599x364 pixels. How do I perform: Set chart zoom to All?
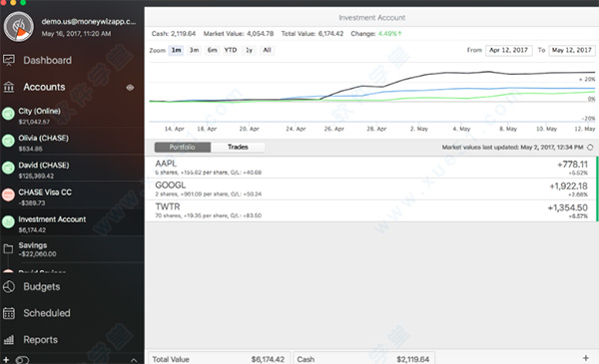point(267,50)
